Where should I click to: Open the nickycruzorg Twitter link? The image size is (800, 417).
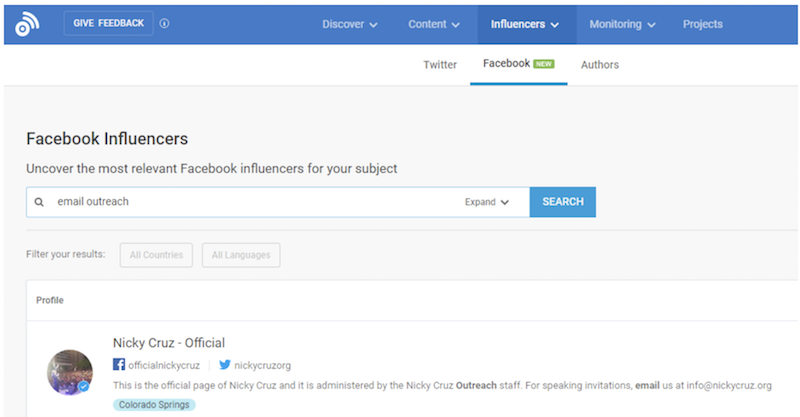tap(262, 365)
